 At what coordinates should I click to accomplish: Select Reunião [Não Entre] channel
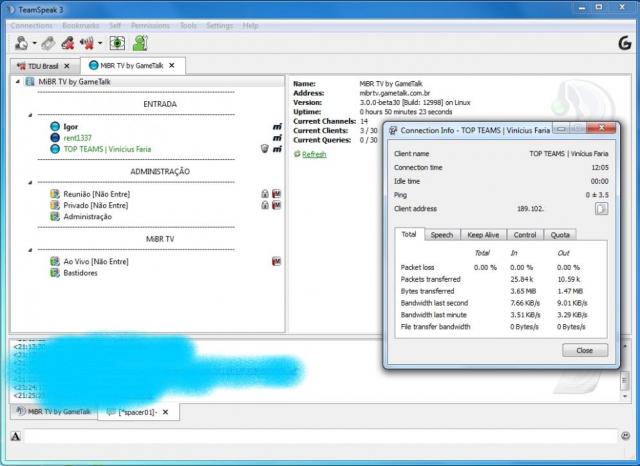(96, 194)
